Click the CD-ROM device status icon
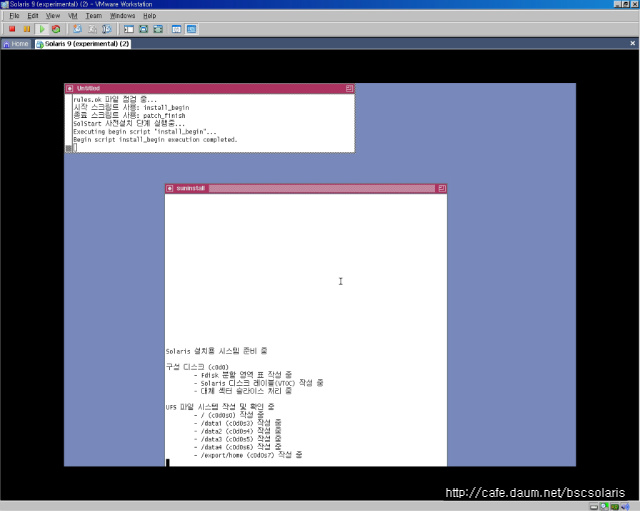Viewport: 640px width, 511px height. [x=604, y=507]
